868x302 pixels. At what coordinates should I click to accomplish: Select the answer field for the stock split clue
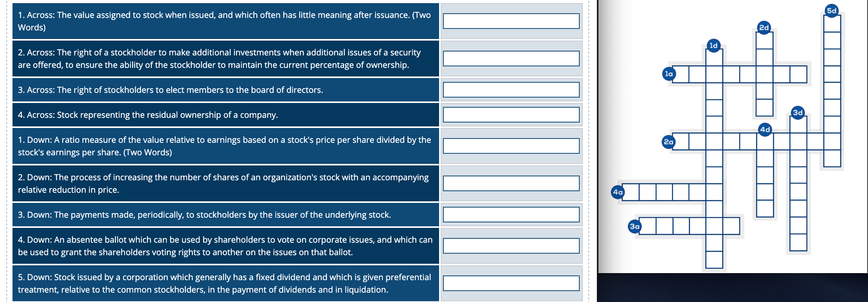pyautogui.click(x=512, y=183)
